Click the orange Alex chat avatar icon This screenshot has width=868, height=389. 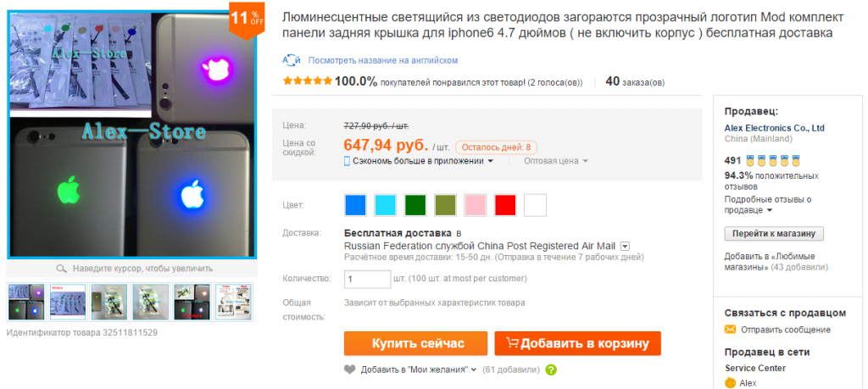point(731,383)
